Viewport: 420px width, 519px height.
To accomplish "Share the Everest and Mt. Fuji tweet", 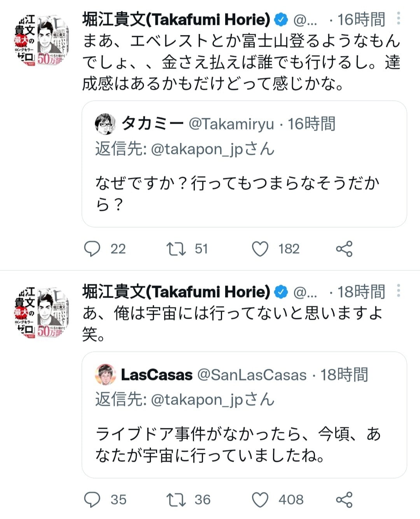I will 344,249.
